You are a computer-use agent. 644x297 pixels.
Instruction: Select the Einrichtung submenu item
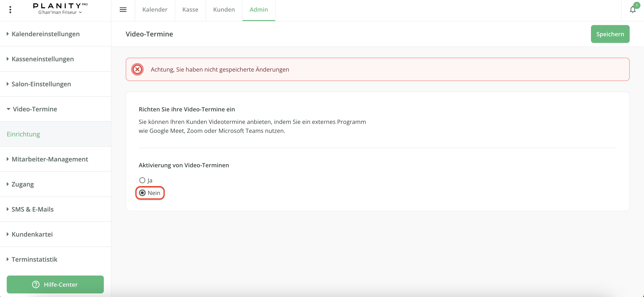pos(23,134)
